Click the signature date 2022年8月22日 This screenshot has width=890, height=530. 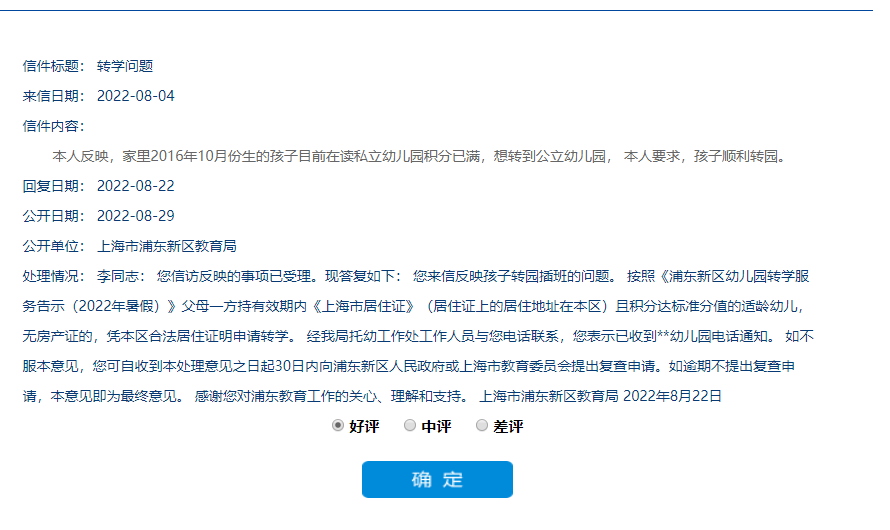pos(672,396)
